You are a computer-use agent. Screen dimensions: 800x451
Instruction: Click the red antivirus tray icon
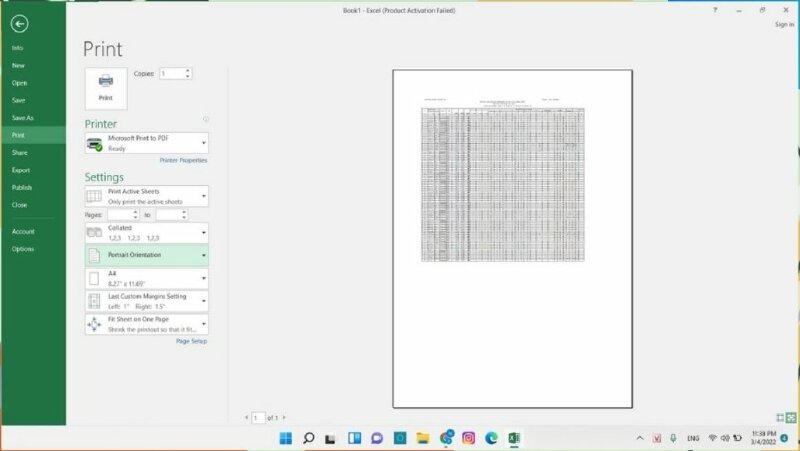click(657, 438)
